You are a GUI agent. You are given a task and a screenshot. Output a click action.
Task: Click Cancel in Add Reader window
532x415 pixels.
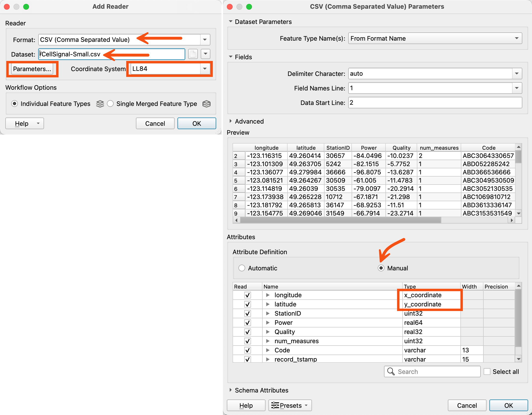(x=155, y=124)
